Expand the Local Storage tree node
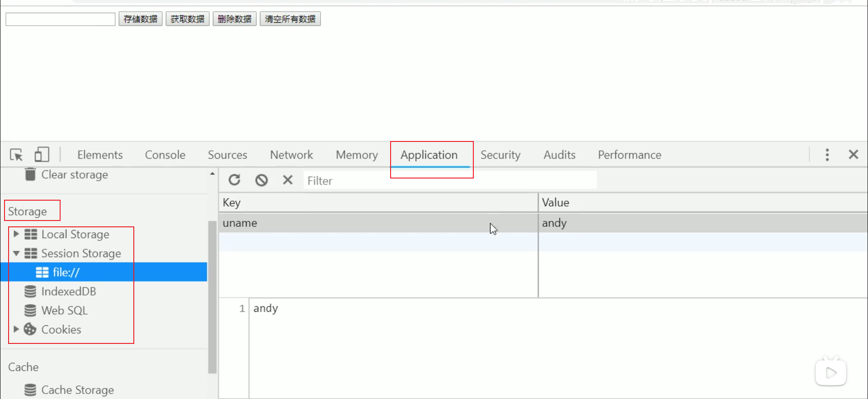Viewport: 868px width, 399px height. (x=16, y=234)
